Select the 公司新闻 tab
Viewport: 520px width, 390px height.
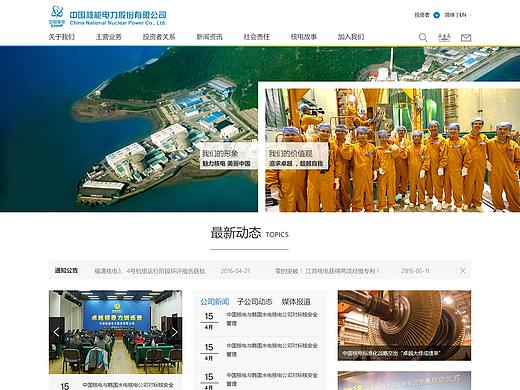point(215,302)
